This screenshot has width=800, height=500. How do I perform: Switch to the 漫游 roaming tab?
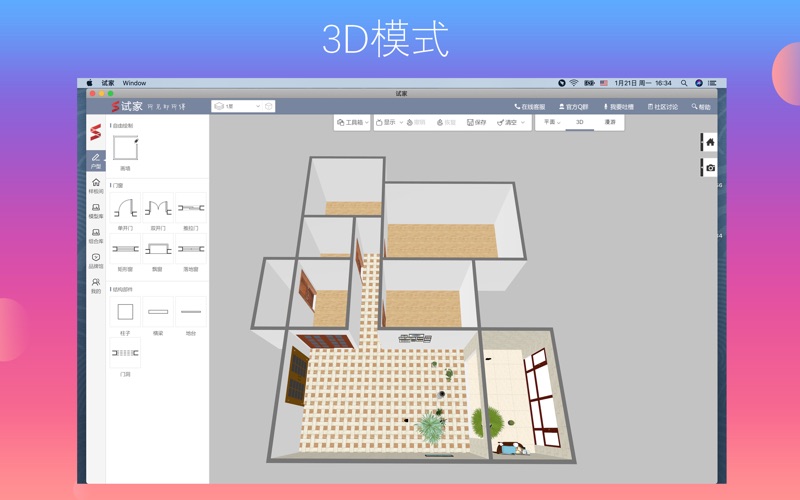click(x=610, y=122)
